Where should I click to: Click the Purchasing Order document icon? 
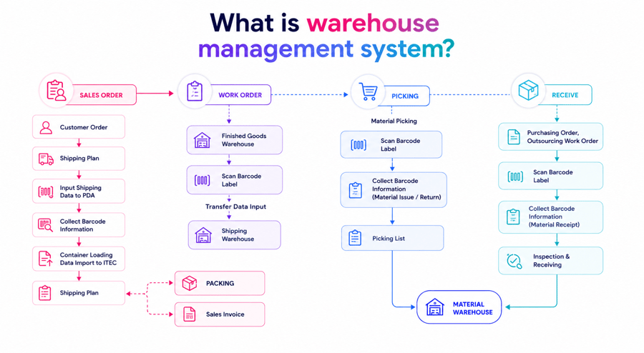pyautogui.click(x=514, y=137)
